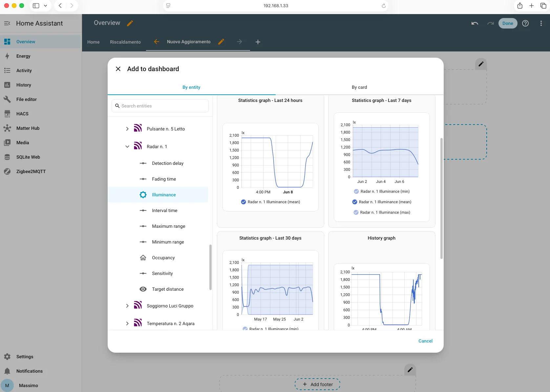Edit the footer section pencil button
Viewport: 550px width, 392px height.
[410, 370]
